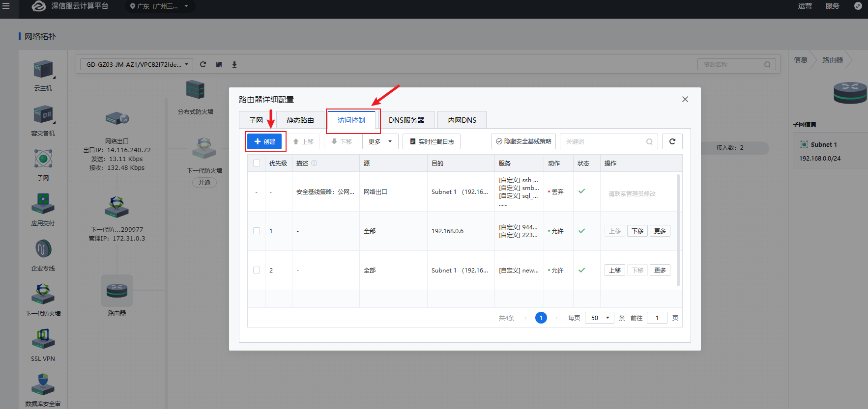Screen dimensions: 868x409
Task: Toggle the select-all header checkbox
Action: pyautogui.click(x=257, y=163)
